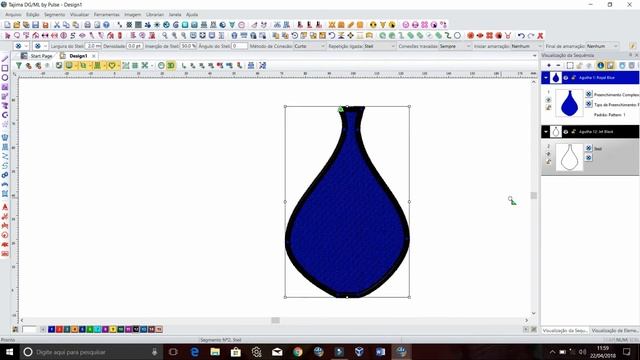Image resolution: width=640 pixels, height=360 pixels.
Task: Open the Repetição ligada Steil dropdown
Action: pos(380,46)
